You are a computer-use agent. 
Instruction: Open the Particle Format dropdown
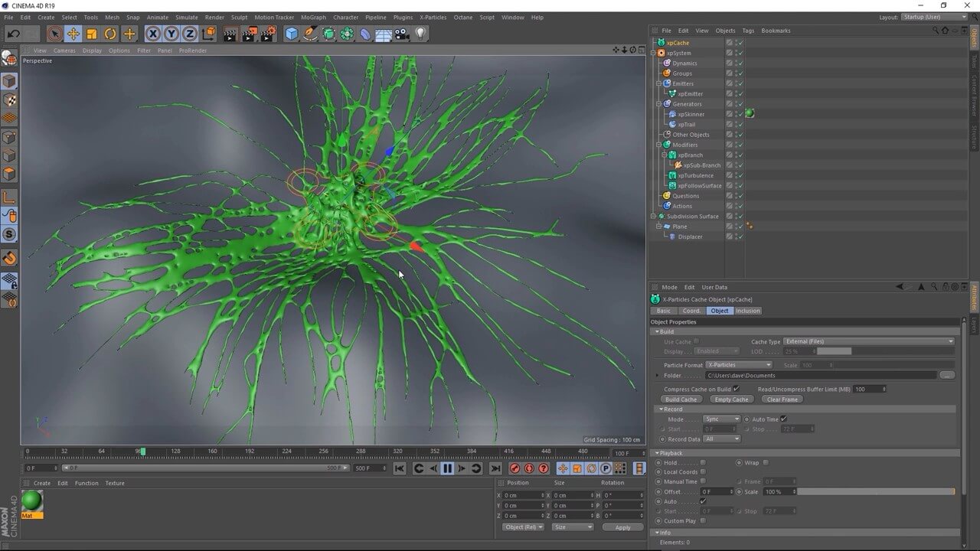click(738, 365)
